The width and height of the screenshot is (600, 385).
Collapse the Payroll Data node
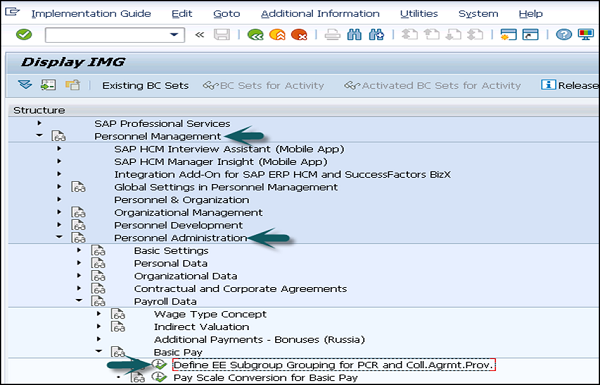[79, 301]
